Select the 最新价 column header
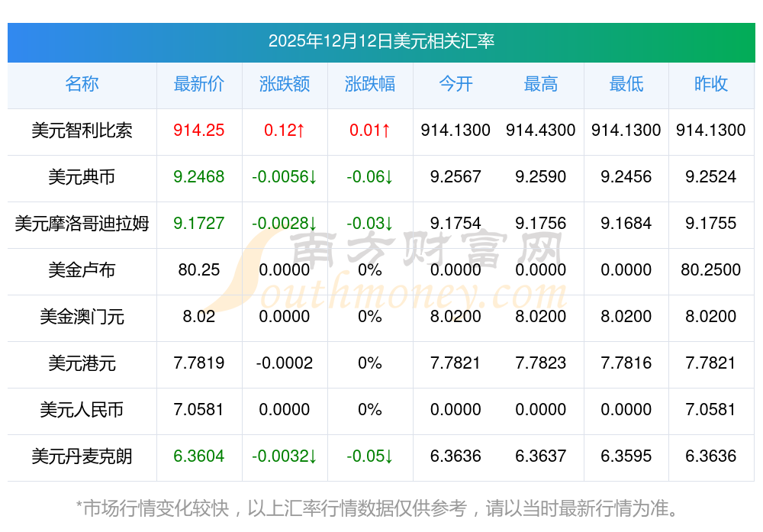The height and width of the screenshot is (532, 763). tap(199, 84)
